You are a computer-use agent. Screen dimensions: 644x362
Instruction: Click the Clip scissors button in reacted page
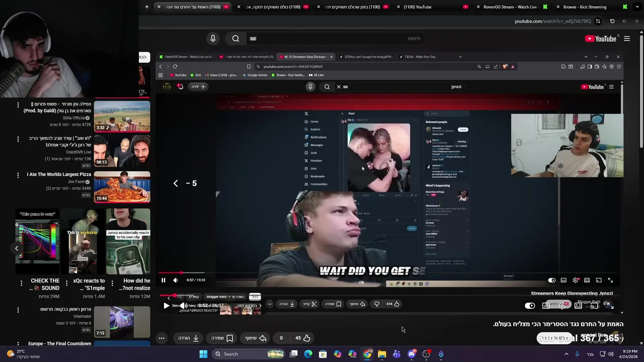pos(310,304)
